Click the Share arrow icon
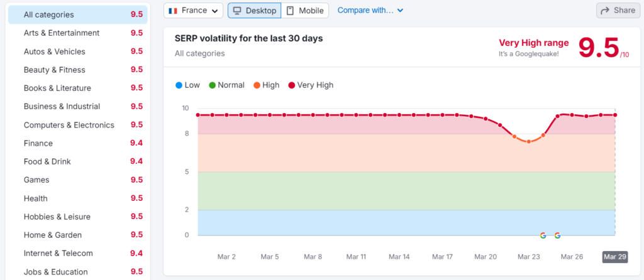 606,11
